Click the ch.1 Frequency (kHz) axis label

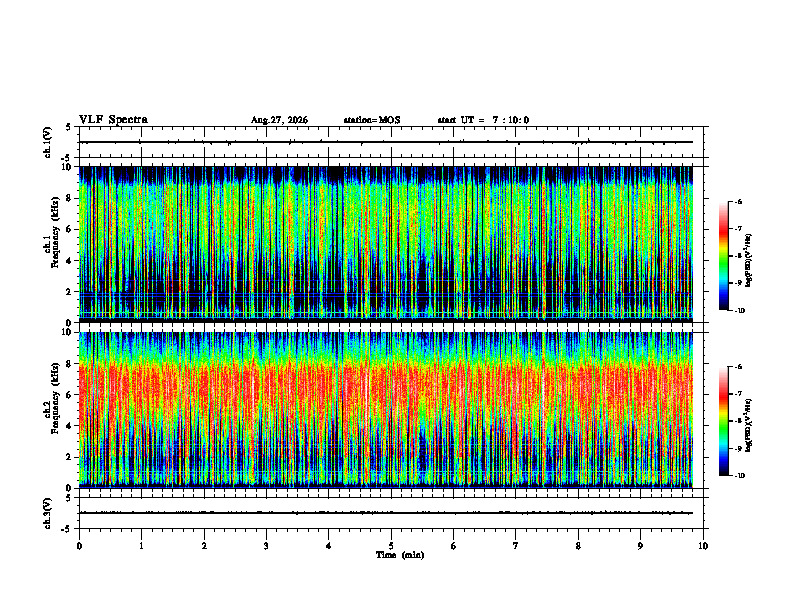point(52,244)
